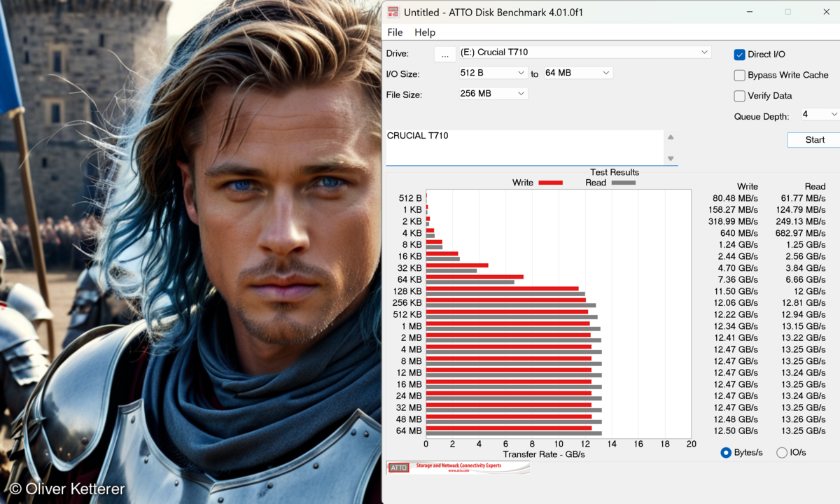
Task: Click the "Drive:" label
Action: coord(398,54)
